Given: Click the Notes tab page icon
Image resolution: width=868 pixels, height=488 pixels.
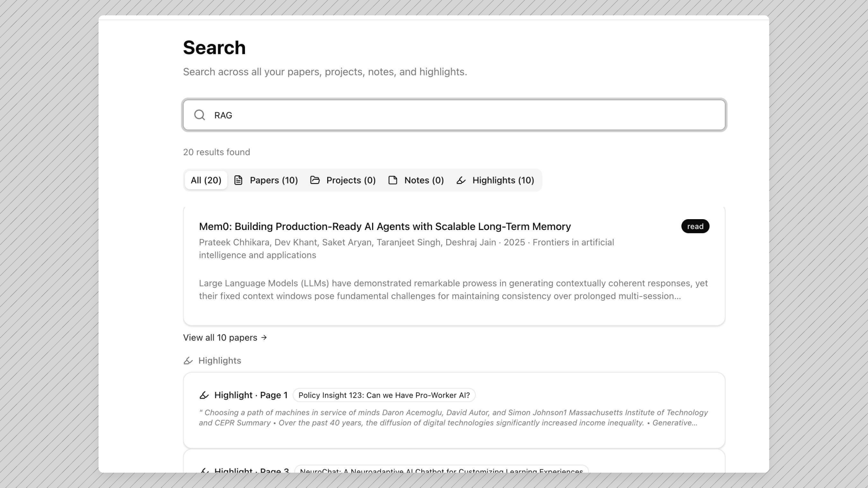Looking at the screenshot, I should [393, 180].
